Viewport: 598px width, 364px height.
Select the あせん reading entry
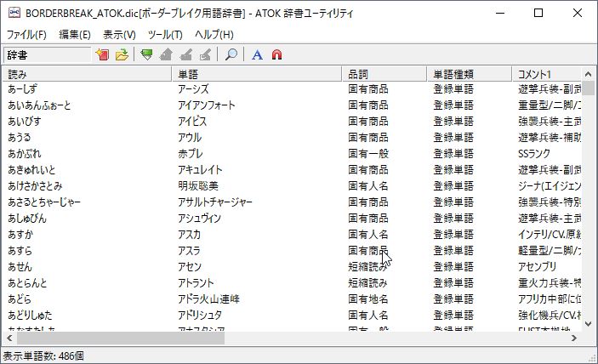point(20,266)
